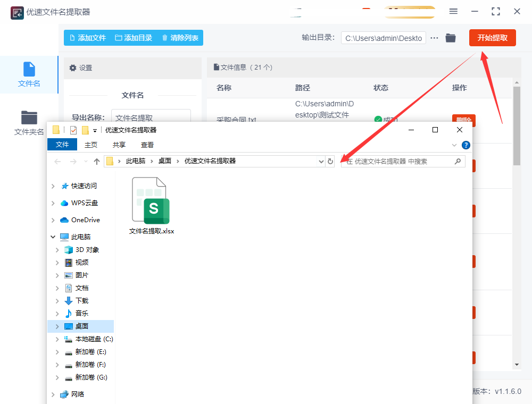Click the file list vertical scrollbar thumb
The image size is (532, 404).
click(517, 126)
